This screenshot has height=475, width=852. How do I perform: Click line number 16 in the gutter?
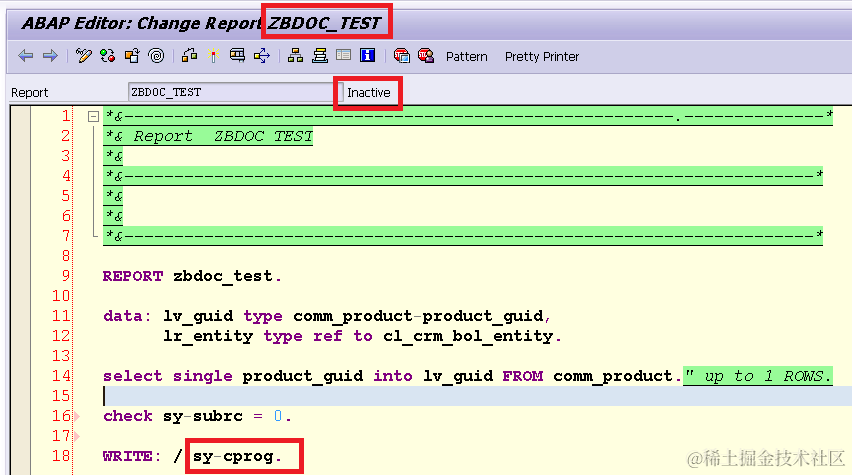[x=61, y=416]
